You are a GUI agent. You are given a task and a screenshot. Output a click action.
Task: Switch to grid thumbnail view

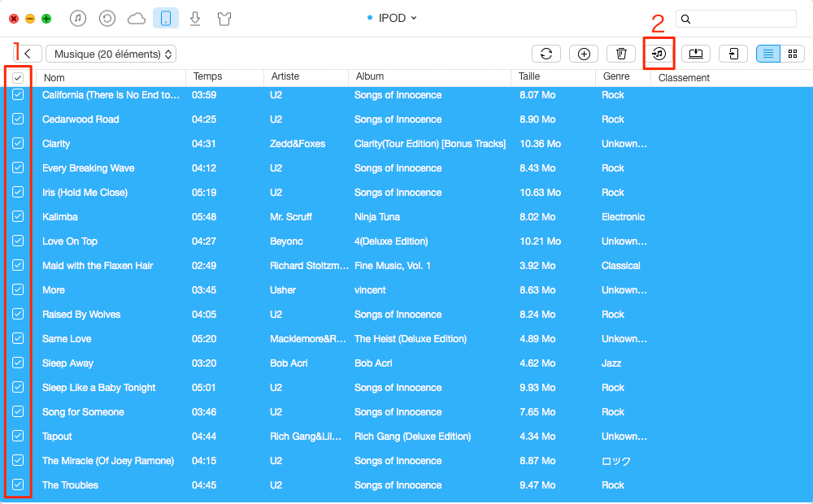click(x=792, y=54)
